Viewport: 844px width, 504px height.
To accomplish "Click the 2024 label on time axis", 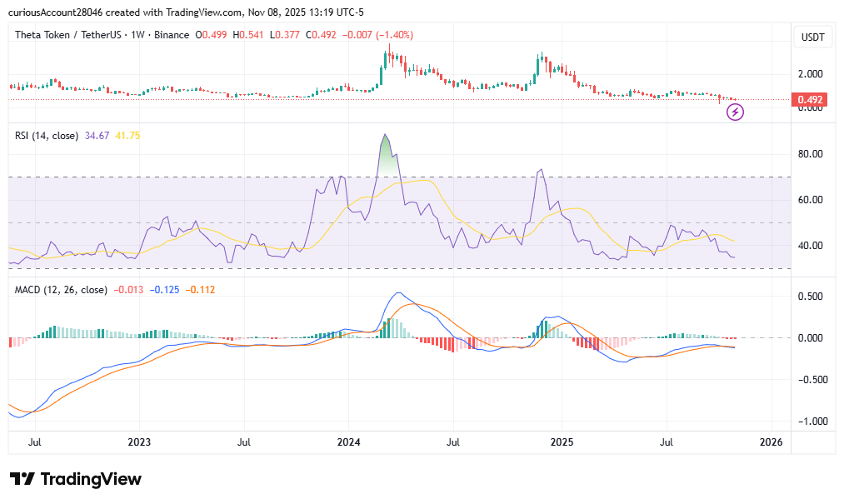I will pyautogui.click(x=349, y=442).
